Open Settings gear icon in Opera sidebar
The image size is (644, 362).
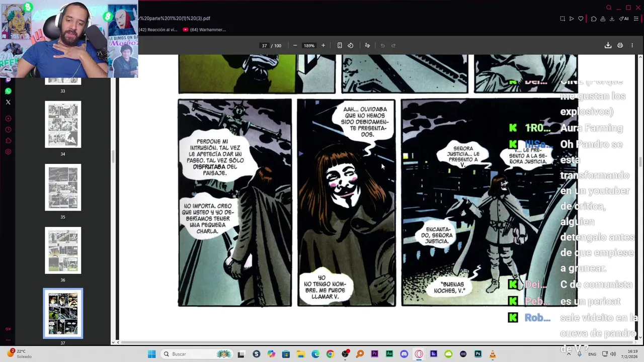(8, 152)
